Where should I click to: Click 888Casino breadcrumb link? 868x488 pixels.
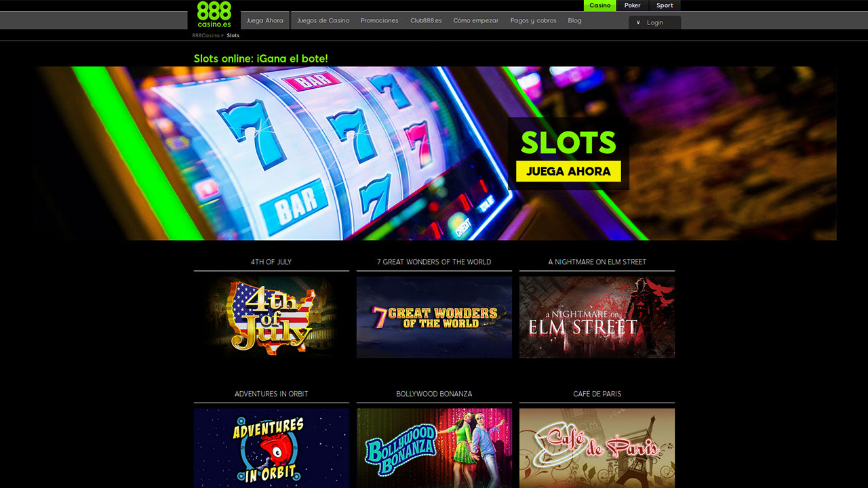[205, 35]
